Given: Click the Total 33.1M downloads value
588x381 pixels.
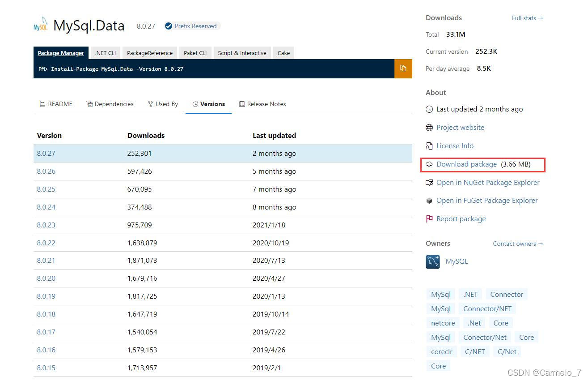Looking at the screenshot, I should pyautogui.click(x=456, y=34).
